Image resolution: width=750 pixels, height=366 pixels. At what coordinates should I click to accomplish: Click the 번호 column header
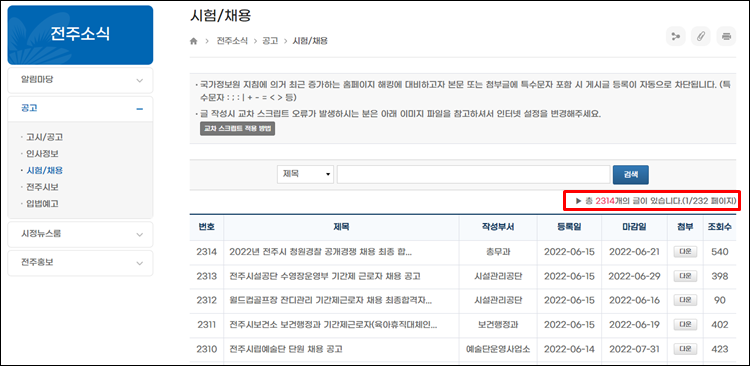pos(207,227)
